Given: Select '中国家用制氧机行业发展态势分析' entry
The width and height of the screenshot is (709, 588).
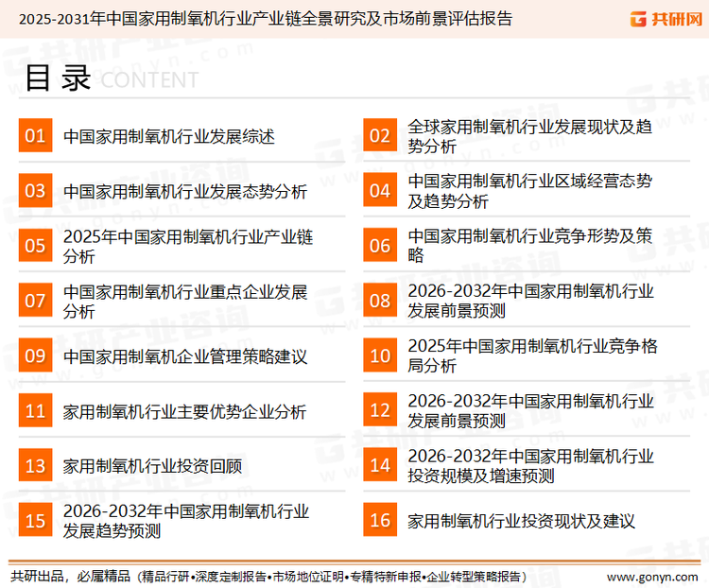Looking at the screenshot, I should (185, 191).
